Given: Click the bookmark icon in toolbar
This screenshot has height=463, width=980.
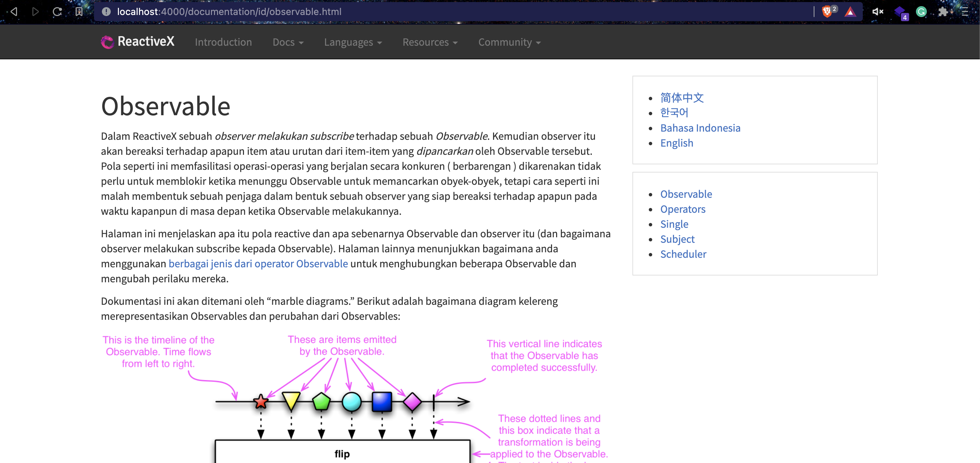Looking at the screenshot, I should click(79, 12).
